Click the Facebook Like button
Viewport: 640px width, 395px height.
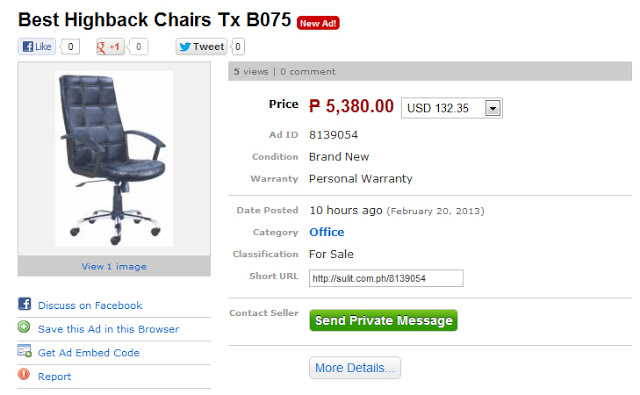36,47
